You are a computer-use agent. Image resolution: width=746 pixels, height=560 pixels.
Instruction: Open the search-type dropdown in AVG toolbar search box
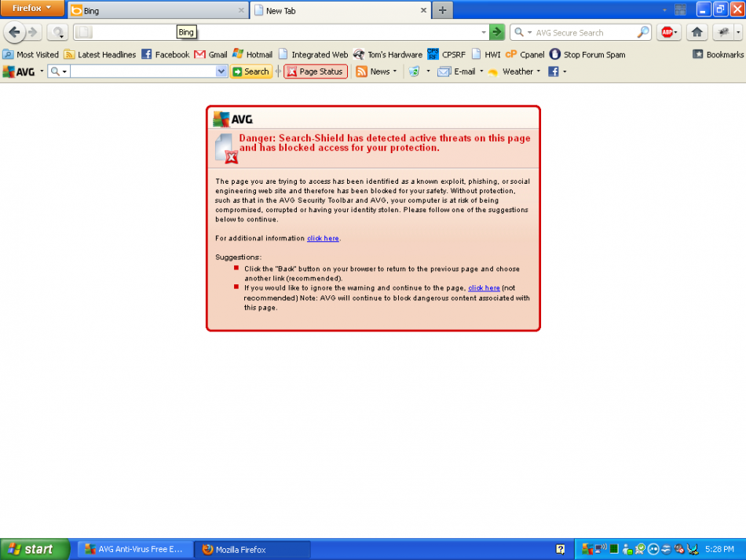coord(59,71)
